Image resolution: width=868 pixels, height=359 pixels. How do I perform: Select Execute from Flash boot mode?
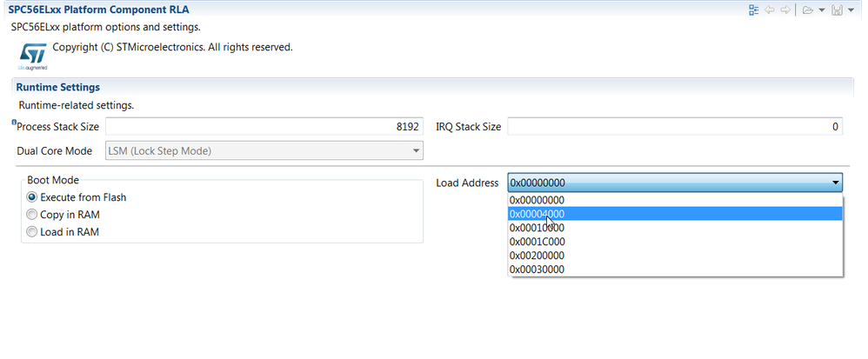[x=77, y=197]
